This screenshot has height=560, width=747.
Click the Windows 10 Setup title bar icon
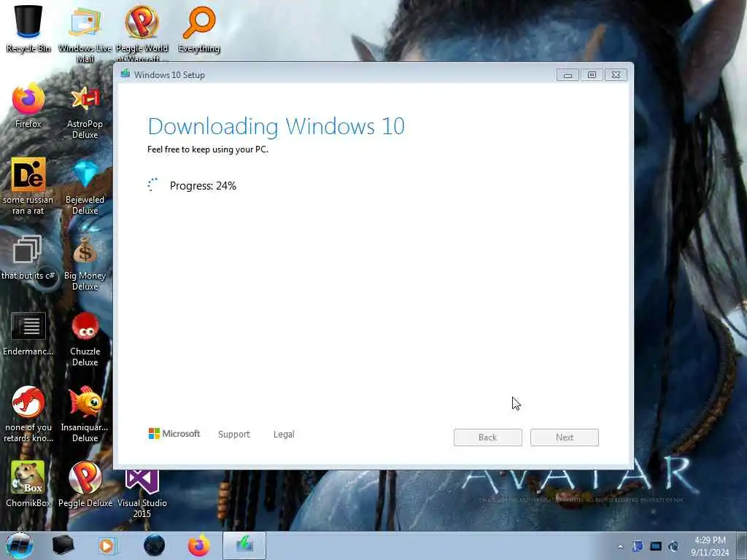click(125, 74)
